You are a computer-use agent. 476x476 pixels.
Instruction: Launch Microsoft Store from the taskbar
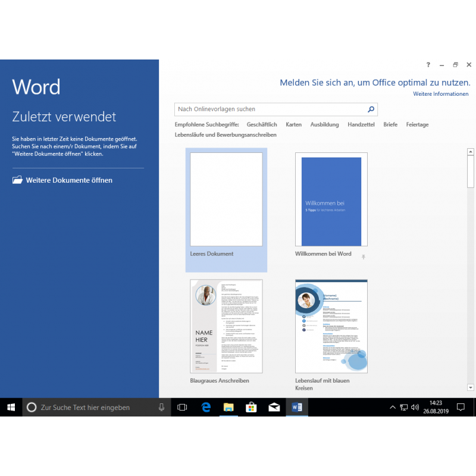coord(251,407)
